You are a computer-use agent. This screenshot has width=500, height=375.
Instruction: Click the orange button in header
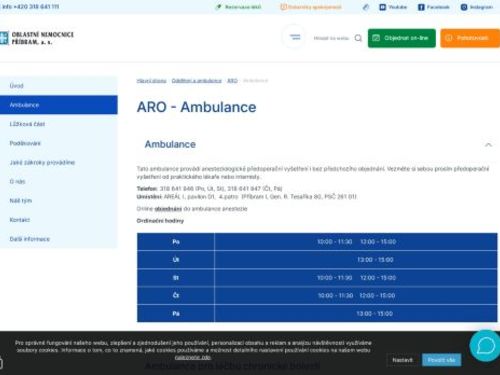pyautogui.click(x=470, y=38)
